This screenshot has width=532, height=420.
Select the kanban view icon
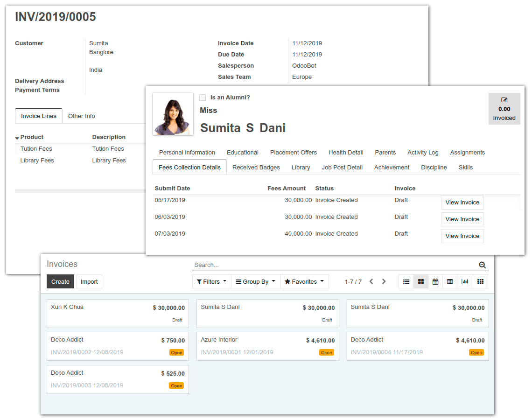(x=420, y=281)
